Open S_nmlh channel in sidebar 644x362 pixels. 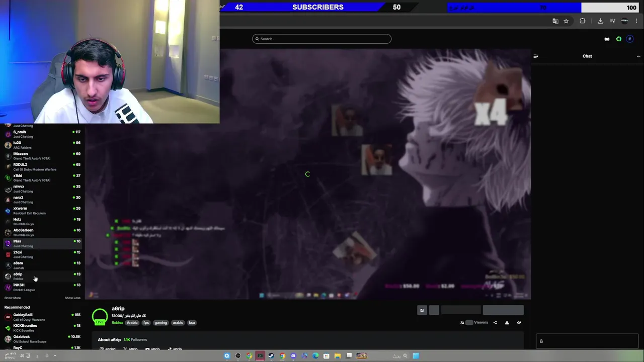42,134
